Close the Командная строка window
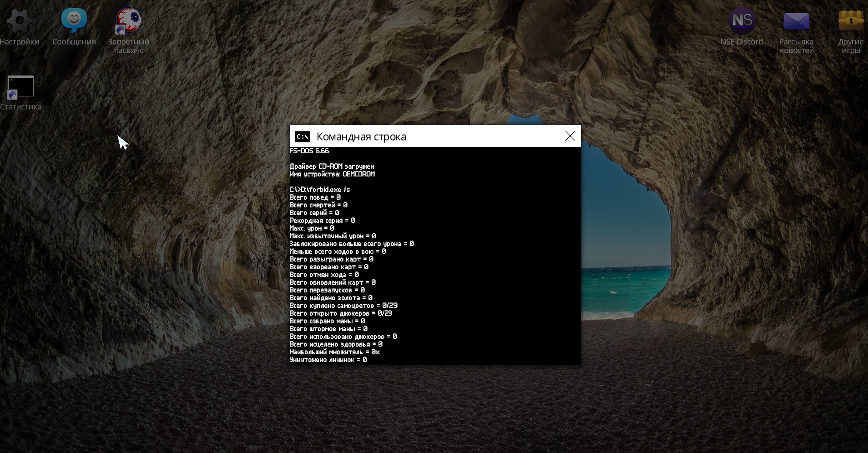 [570, 136]
